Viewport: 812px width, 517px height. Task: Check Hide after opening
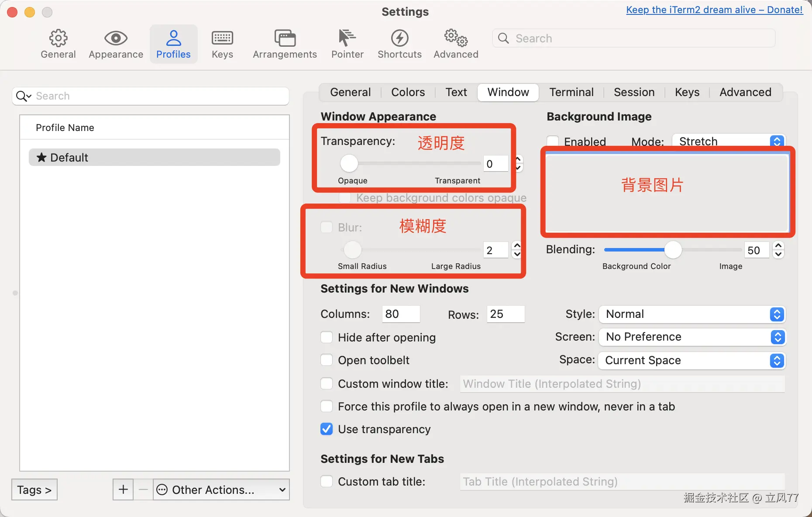[327, 337]
